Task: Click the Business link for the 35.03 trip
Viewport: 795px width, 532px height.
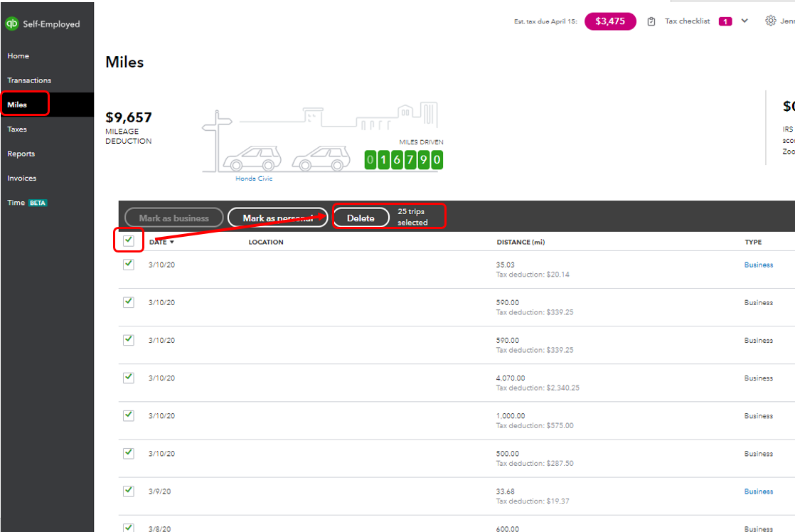Action: [x=759, y=265]
